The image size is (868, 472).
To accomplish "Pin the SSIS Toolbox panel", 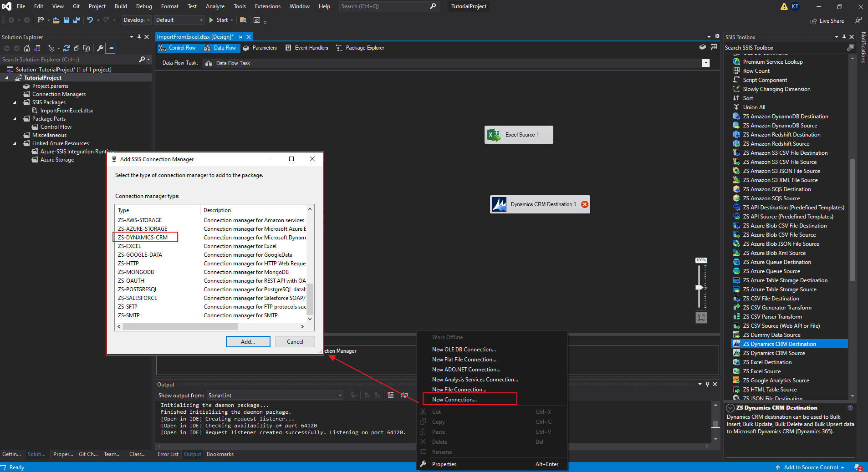I will (x=844, y=37).
